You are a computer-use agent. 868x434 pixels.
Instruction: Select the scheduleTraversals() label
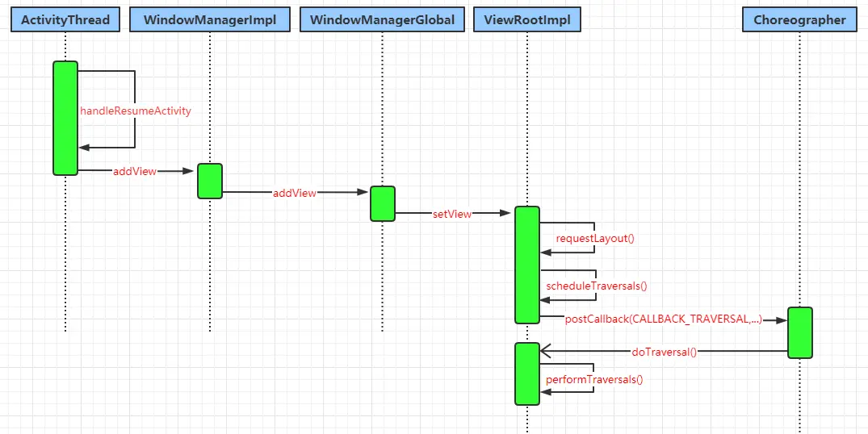pyautogui.click(x=597, y=286)
